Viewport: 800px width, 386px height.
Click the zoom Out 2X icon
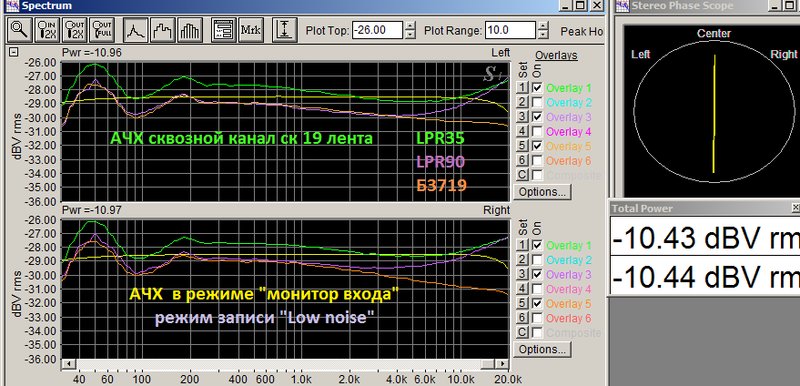tap(75, 30)
